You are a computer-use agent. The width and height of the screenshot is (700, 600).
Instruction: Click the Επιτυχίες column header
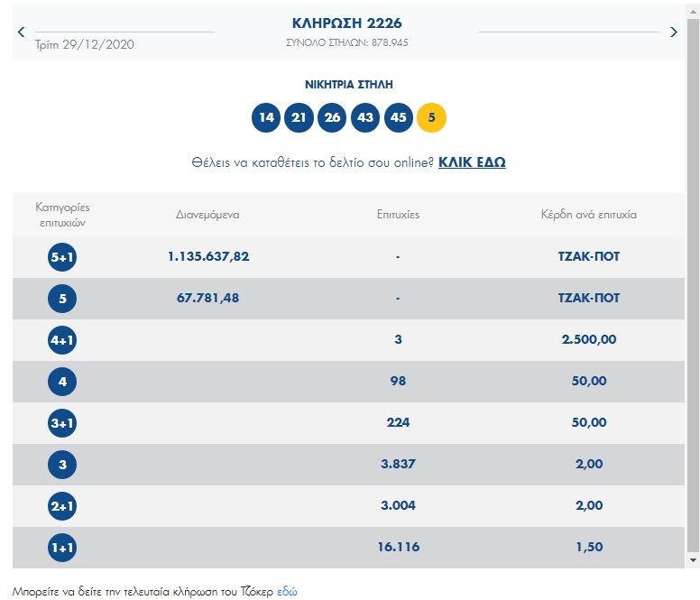click(x=398, y=215)
